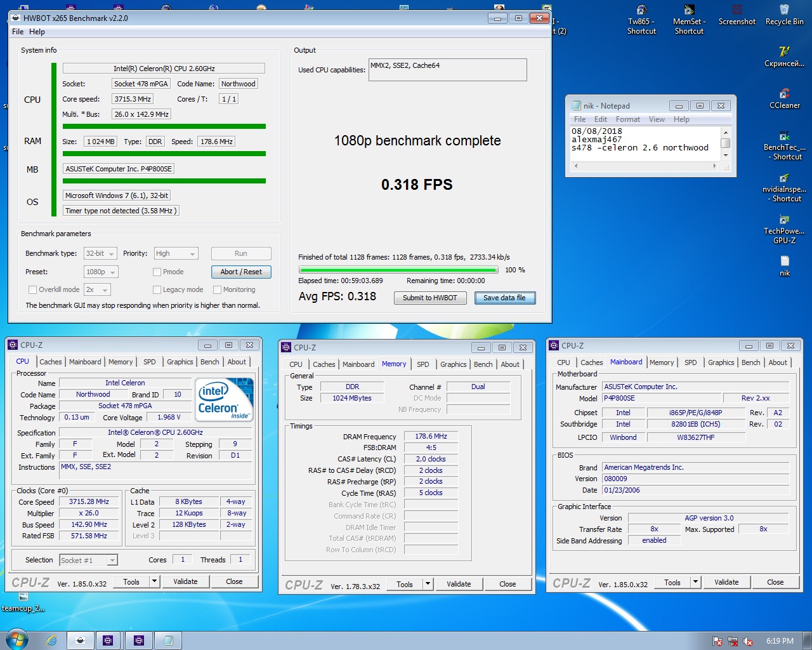Open the muted volume tray icon
812x650 pixels.
click(x=748, y=641)
